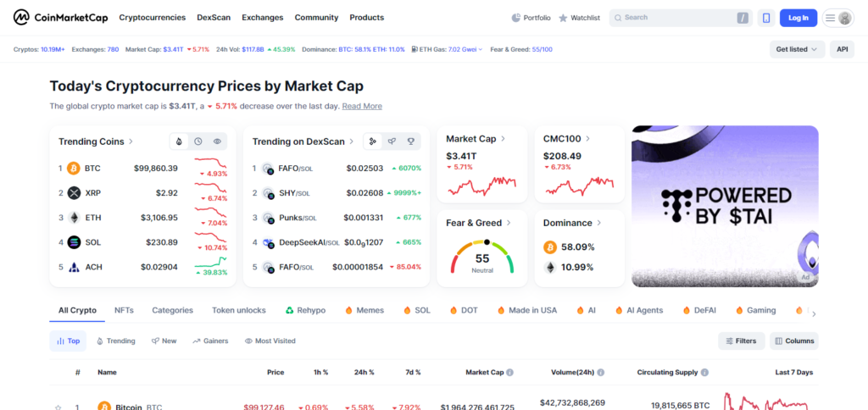
Task: Open the Community menu
Action: coord(317,18)
